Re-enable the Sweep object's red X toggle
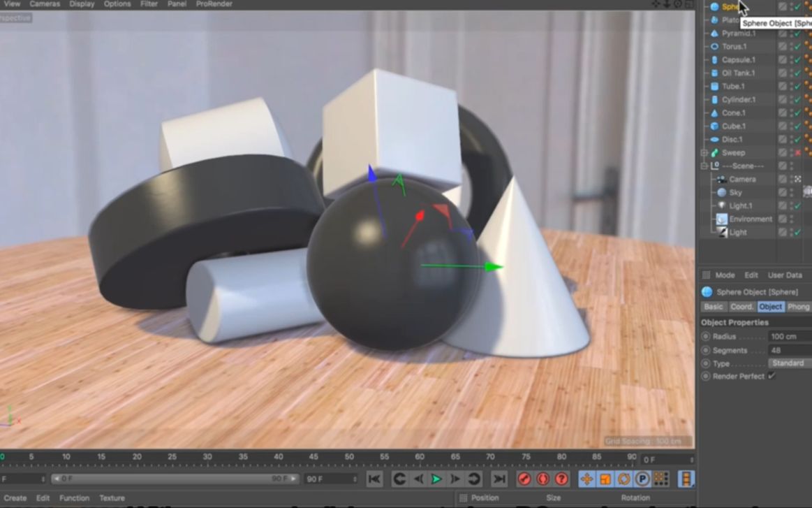812x508 pixels. pyautogui.click(x=797, y=152)
